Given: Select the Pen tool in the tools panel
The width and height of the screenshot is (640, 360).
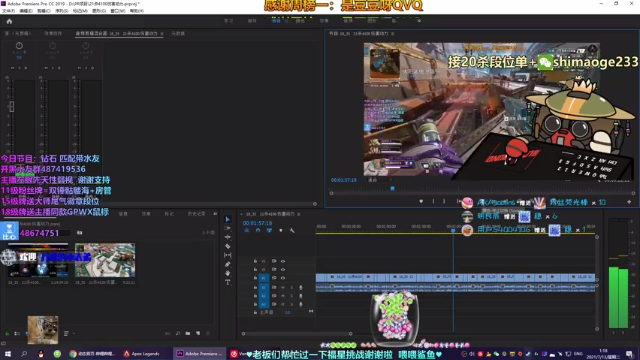Looking at the screenshot, I should pos(228,264).
